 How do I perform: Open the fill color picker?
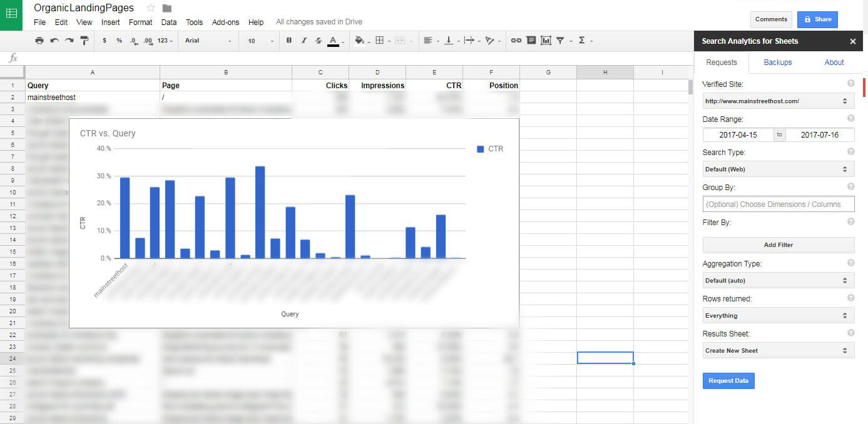[360, 41]
